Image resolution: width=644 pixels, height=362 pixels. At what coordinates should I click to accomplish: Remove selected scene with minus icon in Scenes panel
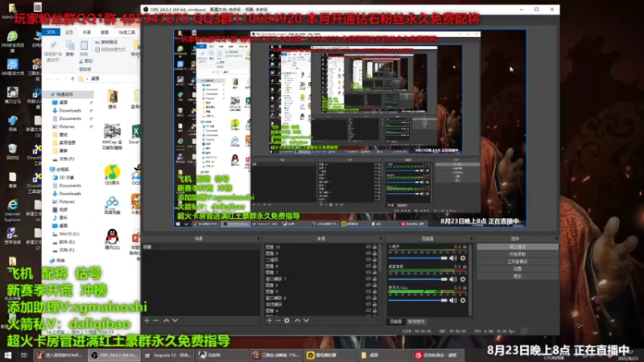(x=155, y=320)
